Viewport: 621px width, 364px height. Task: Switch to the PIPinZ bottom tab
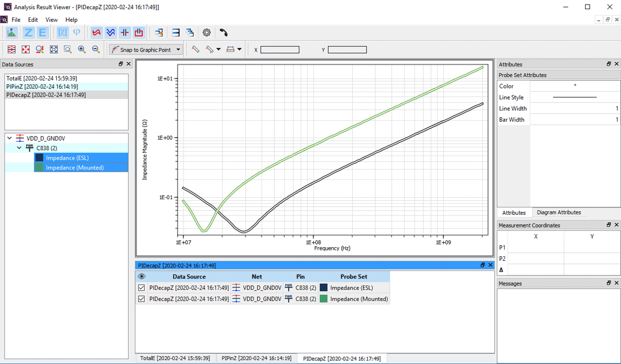tap(256, 358)
